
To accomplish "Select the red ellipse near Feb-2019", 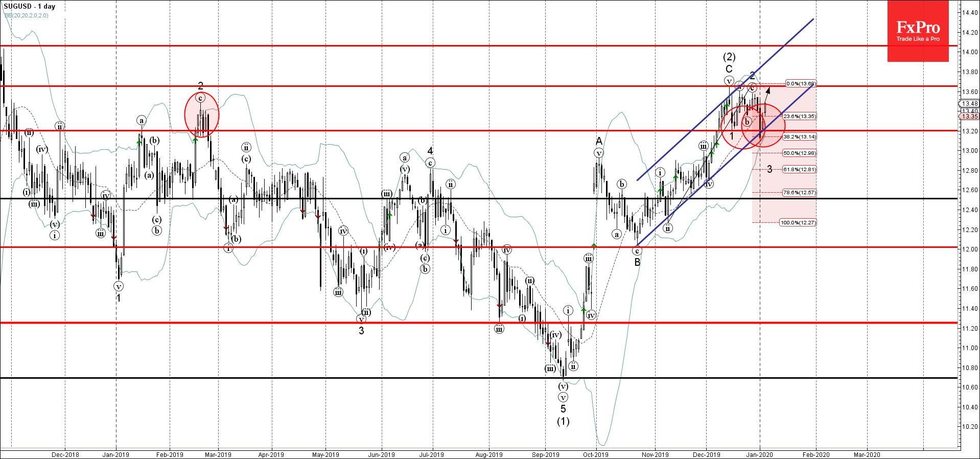I will click(x=201, y=114).
